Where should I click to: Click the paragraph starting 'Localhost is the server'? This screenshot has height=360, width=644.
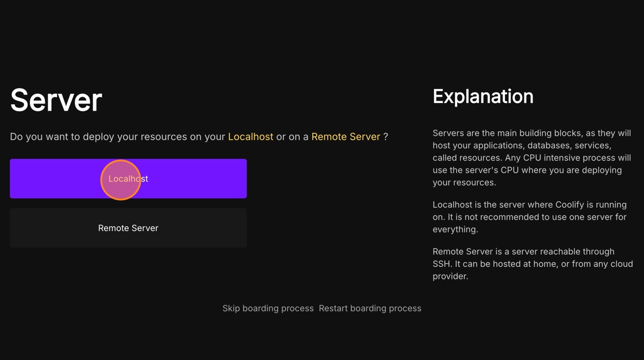pyautogui.click(x=529, y=217)
